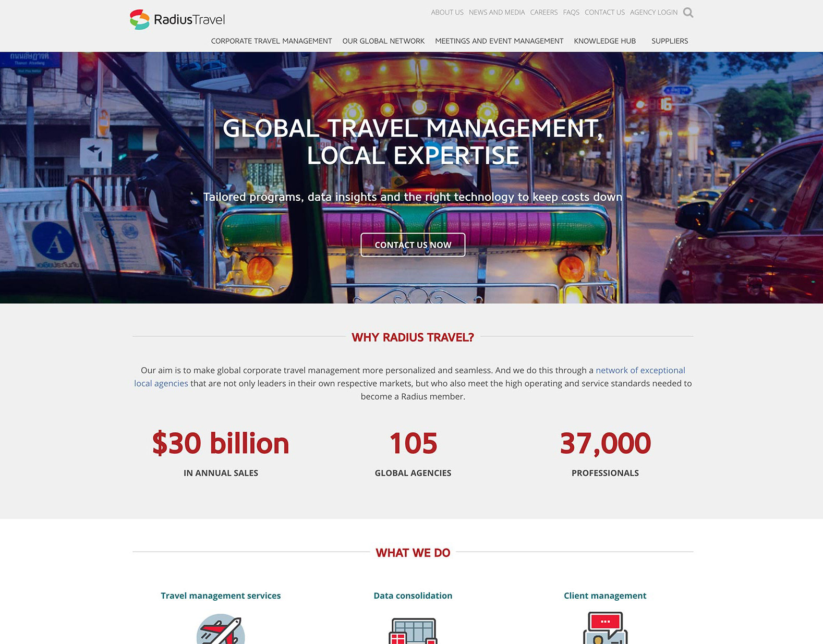Click the Tailored programs hero subtitle
Screen dimensions: 823x644
(x=413, y=197)
